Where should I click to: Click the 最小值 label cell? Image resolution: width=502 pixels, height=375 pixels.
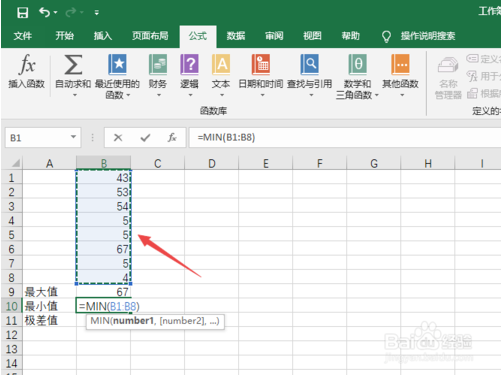point(49,306)
